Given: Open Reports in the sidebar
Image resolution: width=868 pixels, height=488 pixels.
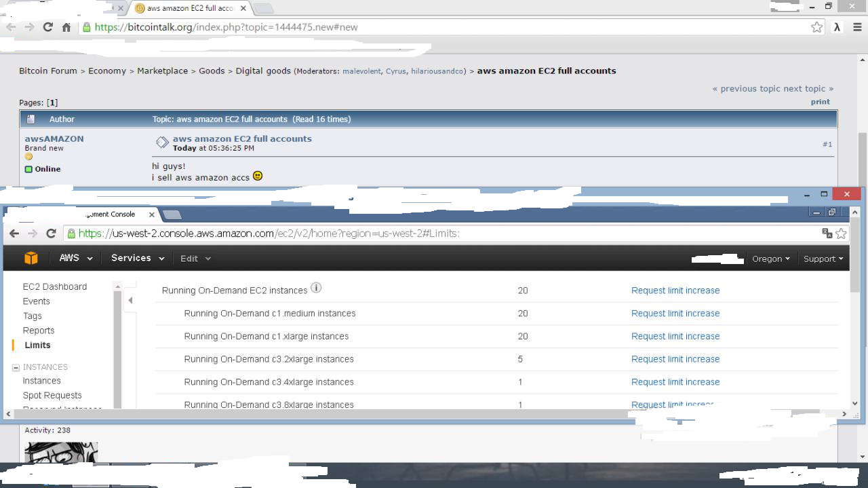Looking at the screenshot, I should (x=39, y=331).
